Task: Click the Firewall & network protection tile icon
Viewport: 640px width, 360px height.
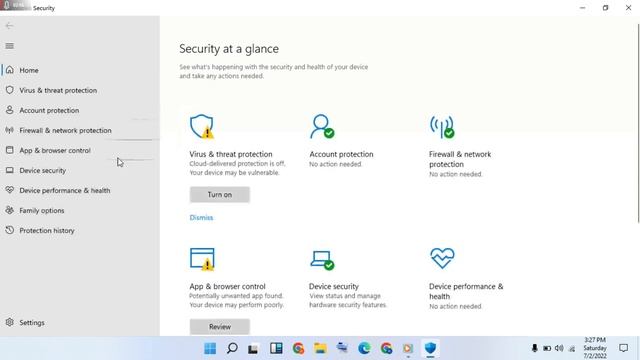Action: pyautogui.click(x=442, y=127)
